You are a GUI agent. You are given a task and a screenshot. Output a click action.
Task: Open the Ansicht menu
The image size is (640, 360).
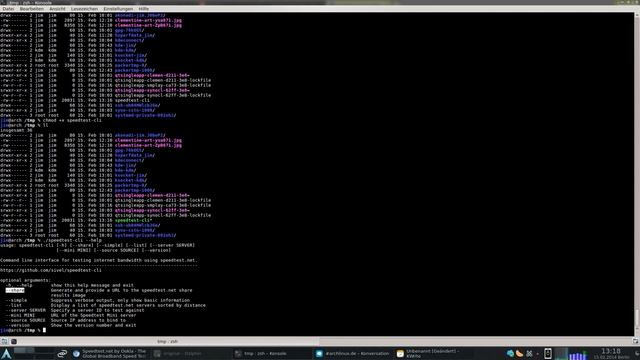click(57, 9)
